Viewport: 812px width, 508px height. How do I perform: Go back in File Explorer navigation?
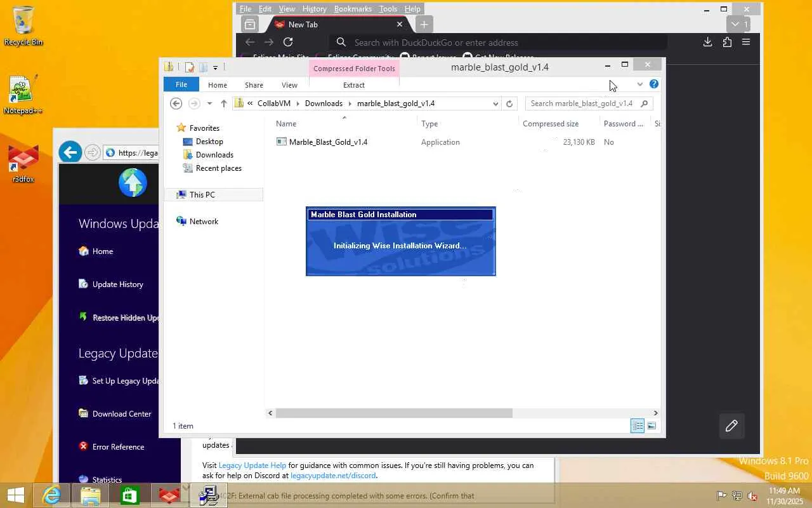176,104
